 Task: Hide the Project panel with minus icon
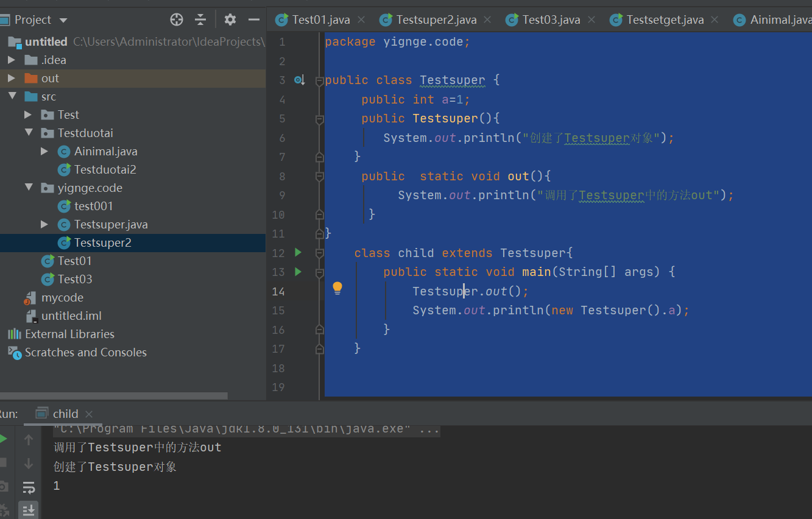click(254, 19)
